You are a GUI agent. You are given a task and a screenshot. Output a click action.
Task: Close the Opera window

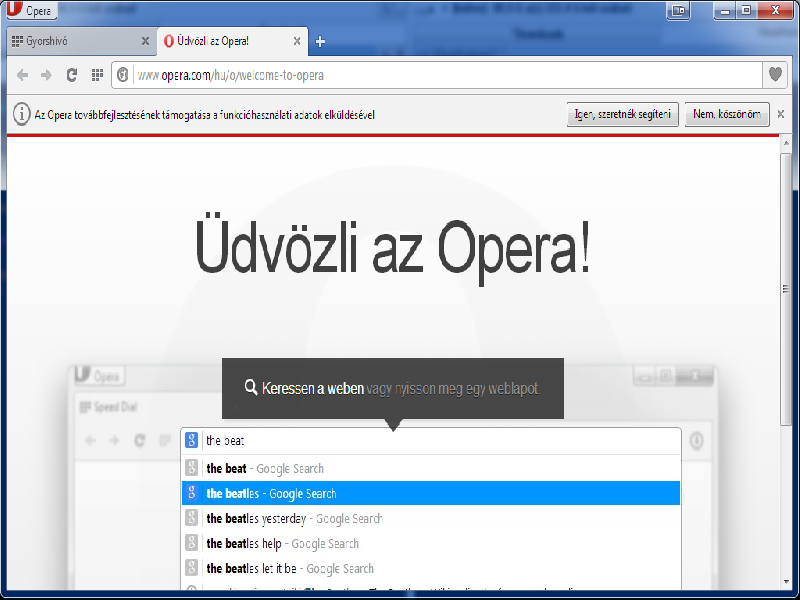[x=775, y=10]
